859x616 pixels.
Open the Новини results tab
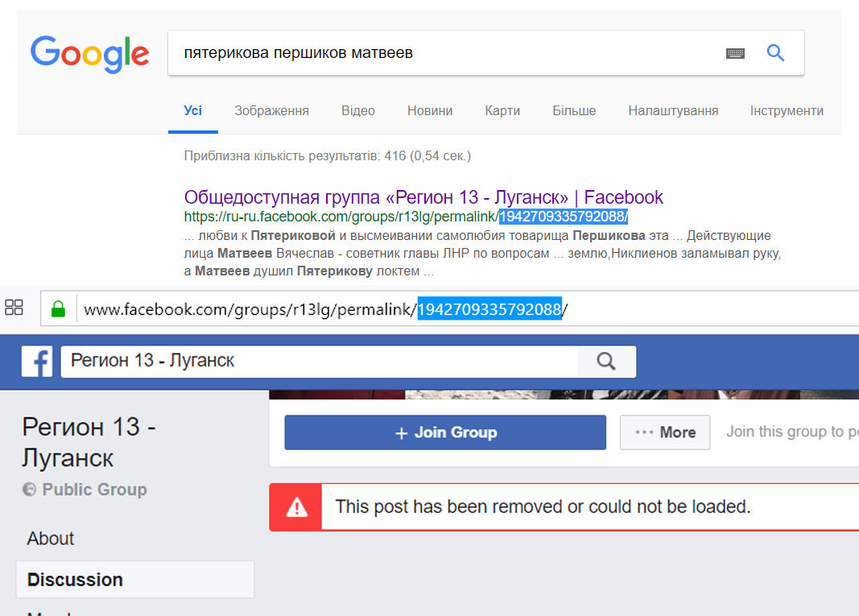[429, 111]
